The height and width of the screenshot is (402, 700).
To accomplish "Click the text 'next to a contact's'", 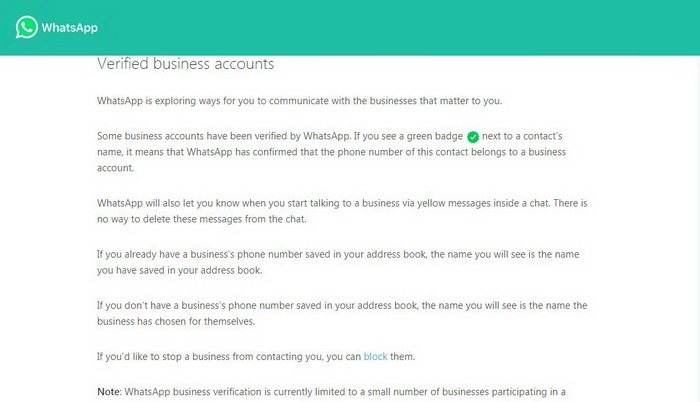I will 522,136.
